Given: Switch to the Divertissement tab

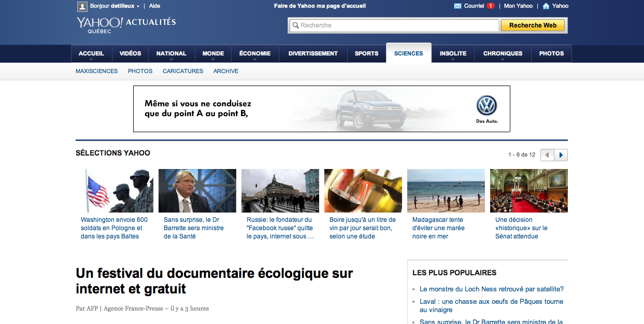Looking at the screenshot, I should point(313,53).
